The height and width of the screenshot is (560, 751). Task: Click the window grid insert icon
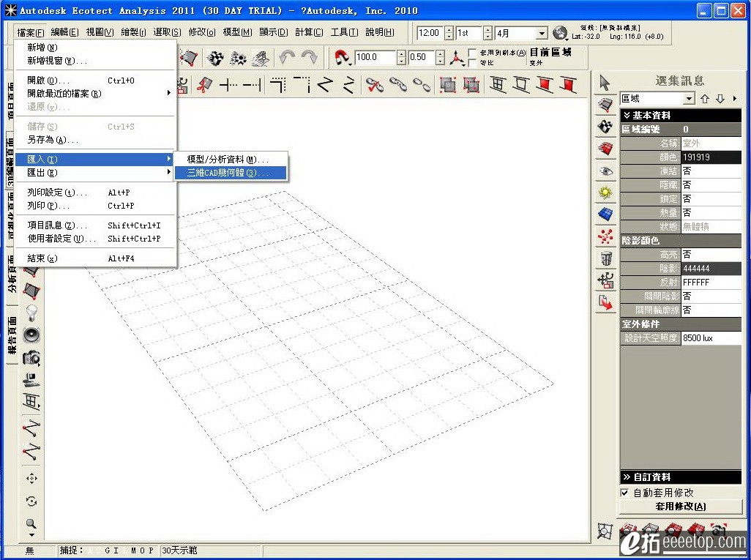498,85
